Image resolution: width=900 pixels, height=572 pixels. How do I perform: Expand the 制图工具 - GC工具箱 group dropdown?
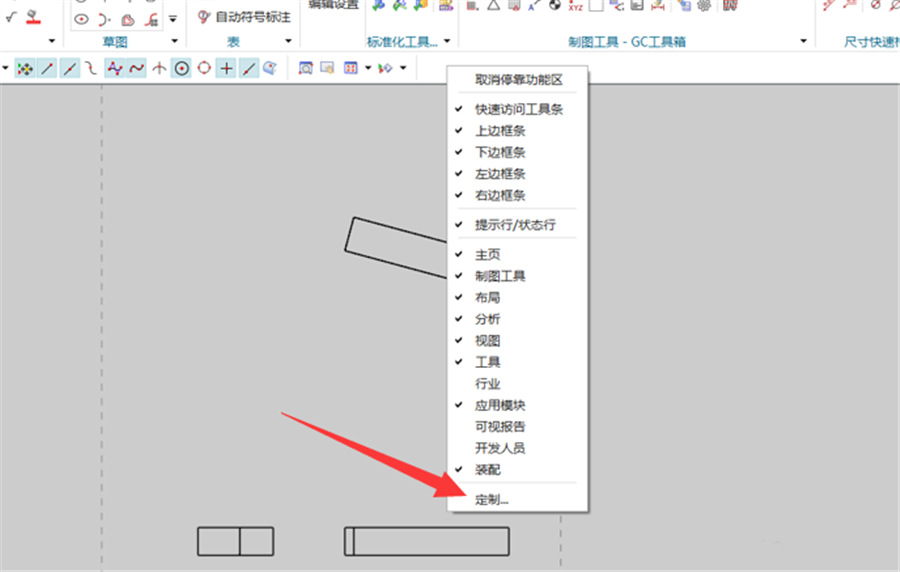coord(804,41)
